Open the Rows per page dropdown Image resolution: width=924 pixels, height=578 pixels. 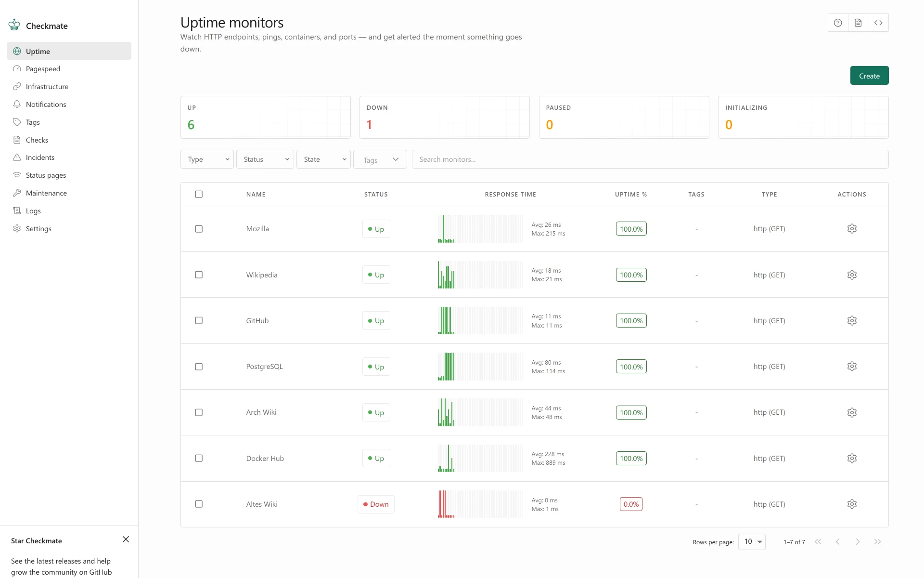[x=752, y=542]
